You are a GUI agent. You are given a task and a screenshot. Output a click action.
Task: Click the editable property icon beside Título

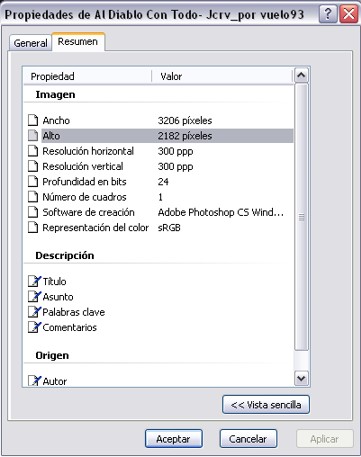(34, 281)
